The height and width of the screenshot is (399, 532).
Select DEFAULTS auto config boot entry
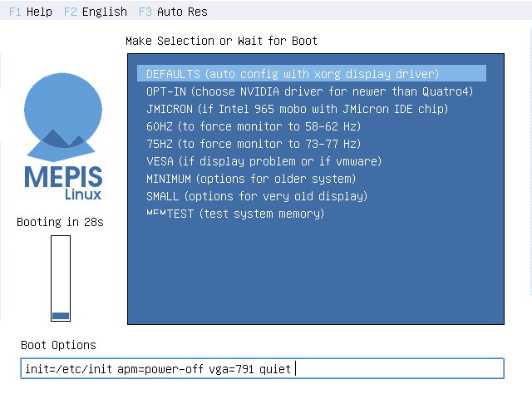tap(312, 74)
